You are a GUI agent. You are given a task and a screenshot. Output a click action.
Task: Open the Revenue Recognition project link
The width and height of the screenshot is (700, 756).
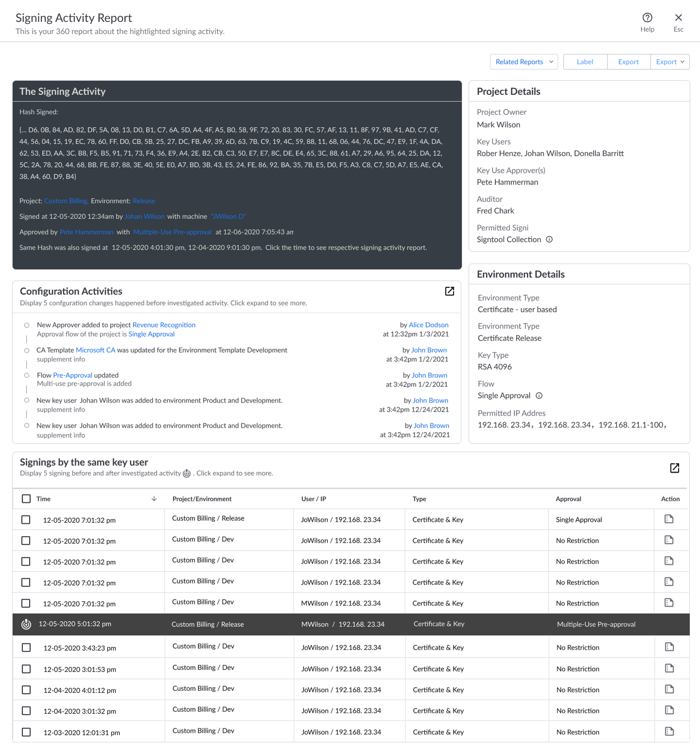(x=164, y=325)
